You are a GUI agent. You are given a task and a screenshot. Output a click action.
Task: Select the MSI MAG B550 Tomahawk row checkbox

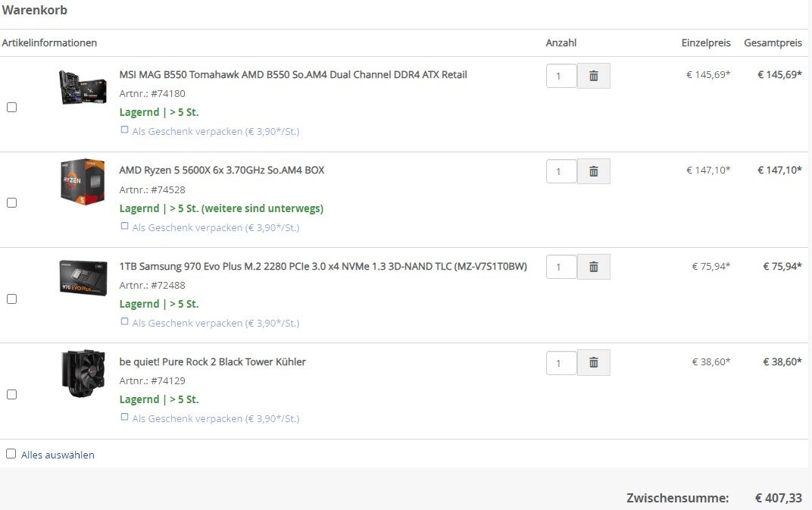click(x=12, y=108)
